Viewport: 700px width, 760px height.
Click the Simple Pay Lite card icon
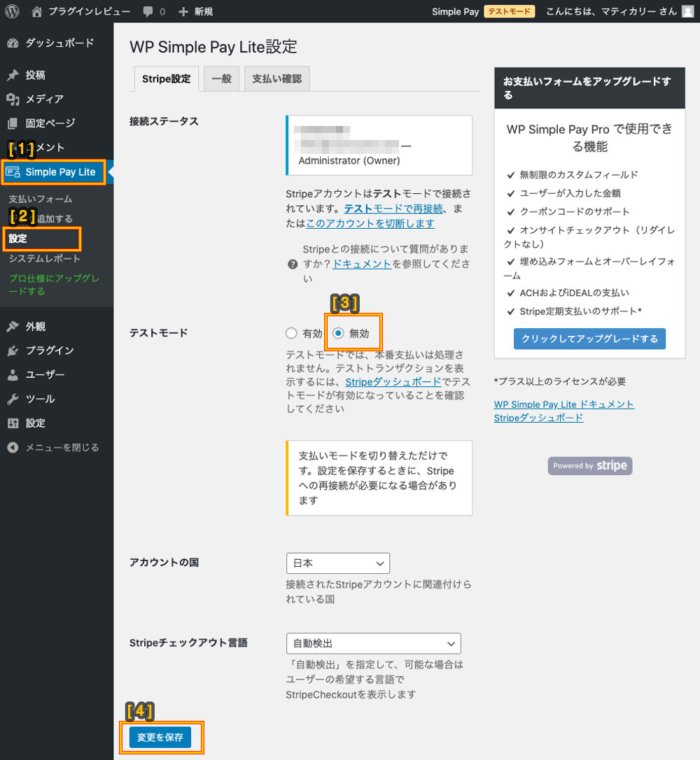point(13,172)
